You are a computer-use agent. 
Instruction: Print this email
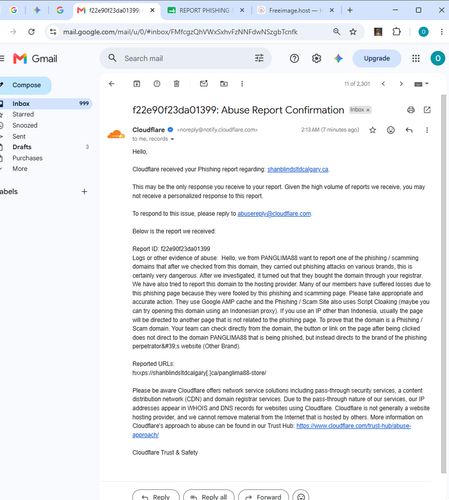(x=411, y=110)
